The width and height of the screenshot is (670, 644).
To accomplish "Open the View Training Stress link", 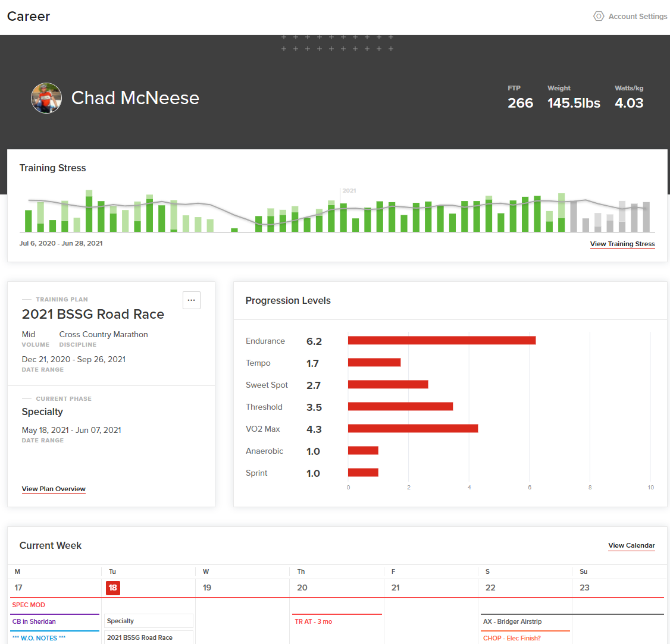I will click(622, 244).
